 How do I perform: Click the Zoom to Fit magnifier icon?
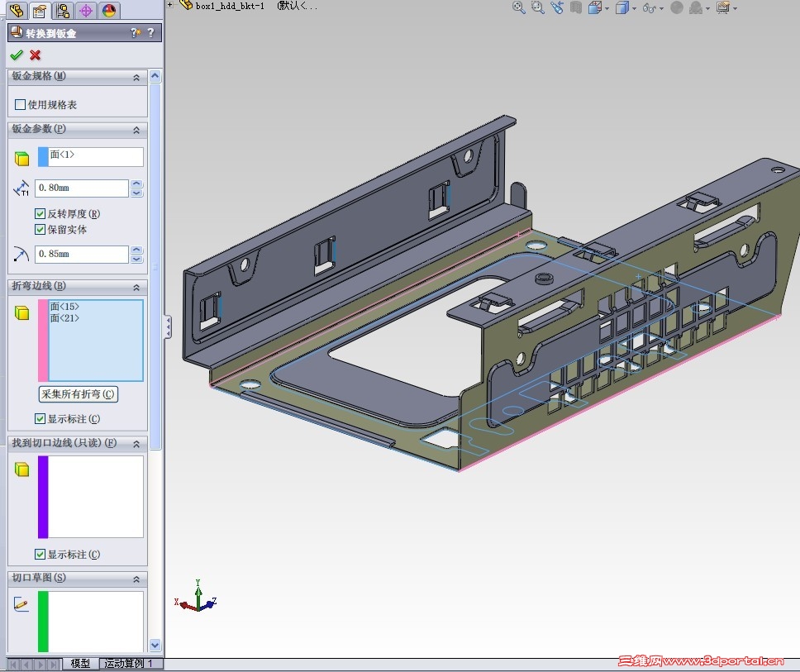coord(519,7)
